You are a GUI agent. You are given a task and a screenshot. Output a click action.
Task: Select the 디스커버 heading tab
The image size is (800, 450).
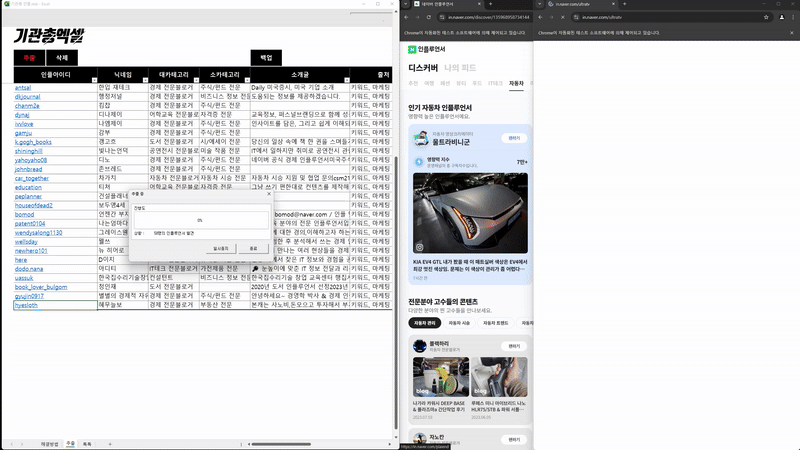423,68
